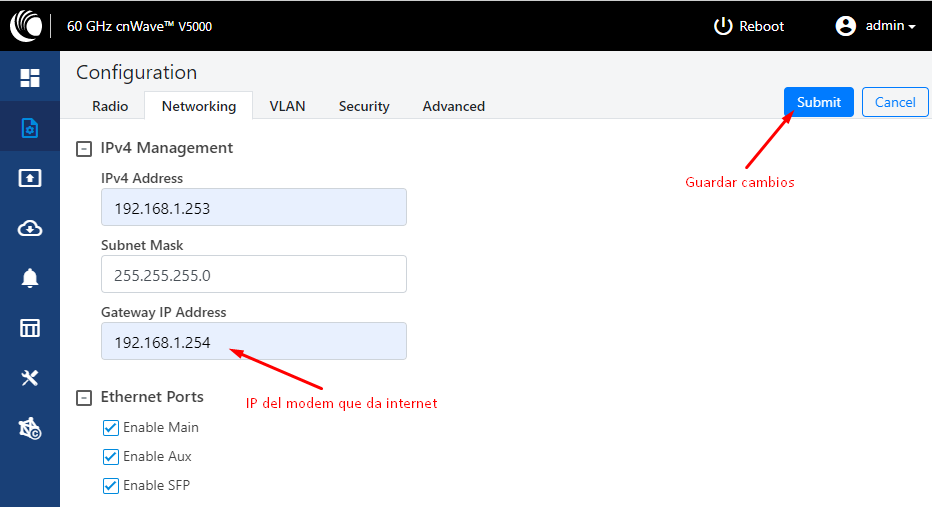932x507 pixels.
Task: Click the Reboot button
Action: pyautogui.click(x=748, y=26)
